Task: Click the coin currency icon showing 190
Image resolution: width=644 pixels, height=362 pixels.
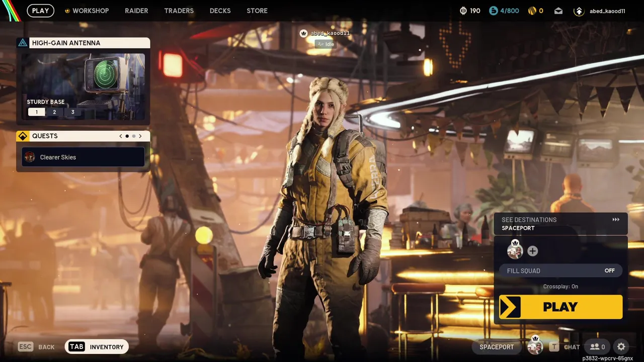Action: click(463, 11)
